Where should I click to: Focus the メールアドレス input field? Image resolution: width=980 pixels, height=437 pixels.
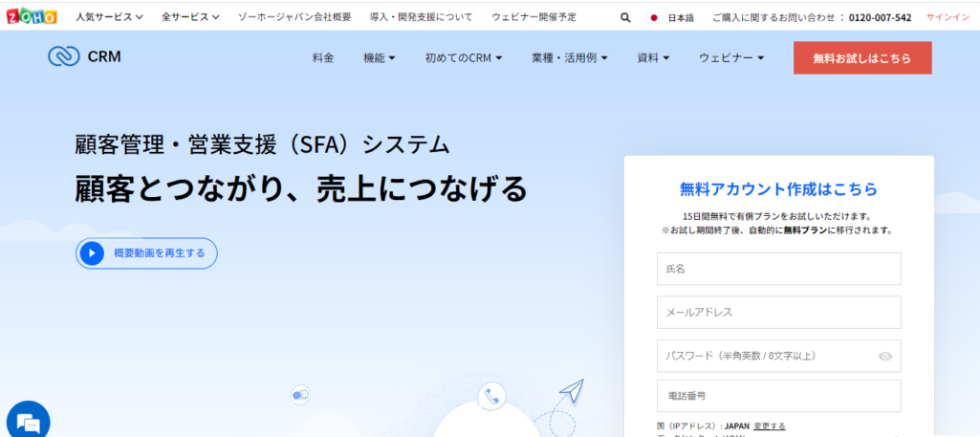pos(779,312)
